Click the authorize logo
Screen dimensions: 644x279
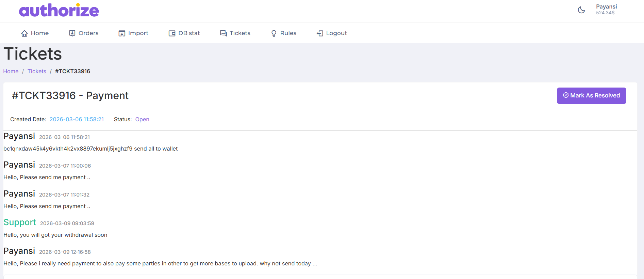pyautogui.click(x=59, y=10)
